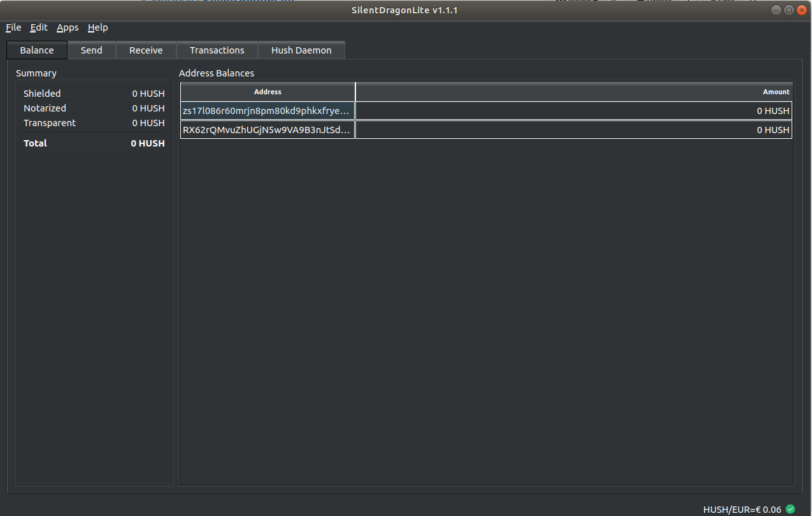
Task: Sort by the Address column header
Action: 267,92
